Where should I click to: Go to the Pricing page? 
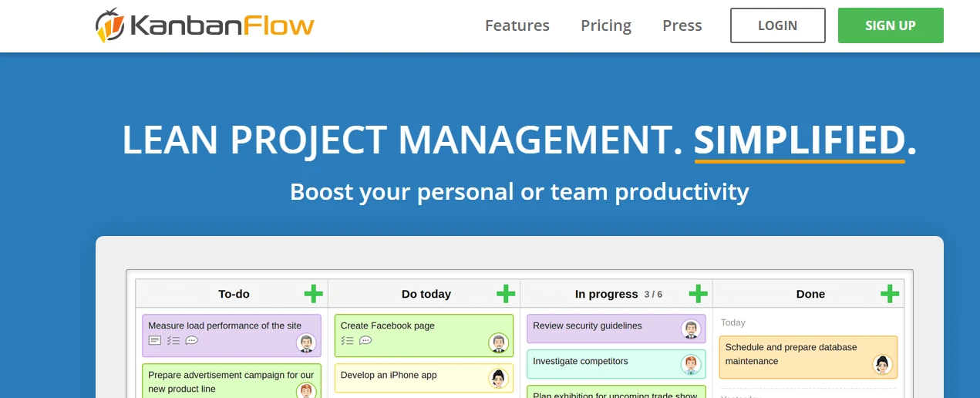(x=605, y=25)
